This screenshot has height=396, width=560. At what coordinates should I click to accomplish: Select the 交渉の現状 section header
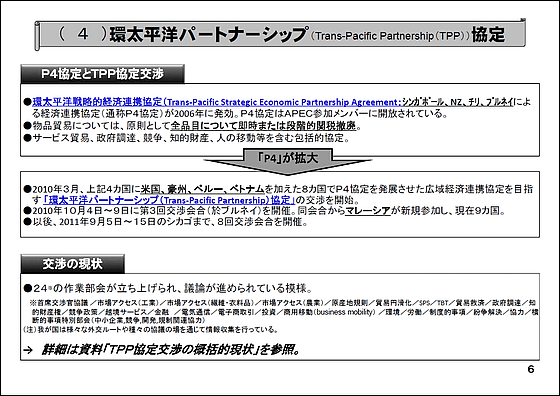tap(72, 264)
